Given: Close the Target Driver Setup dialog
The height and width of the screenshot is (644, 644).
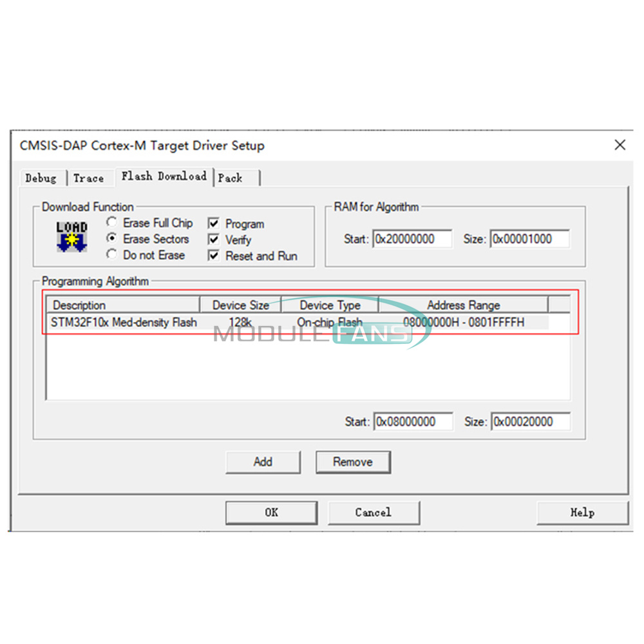Looking at the screenshot, I should point(620,145).
